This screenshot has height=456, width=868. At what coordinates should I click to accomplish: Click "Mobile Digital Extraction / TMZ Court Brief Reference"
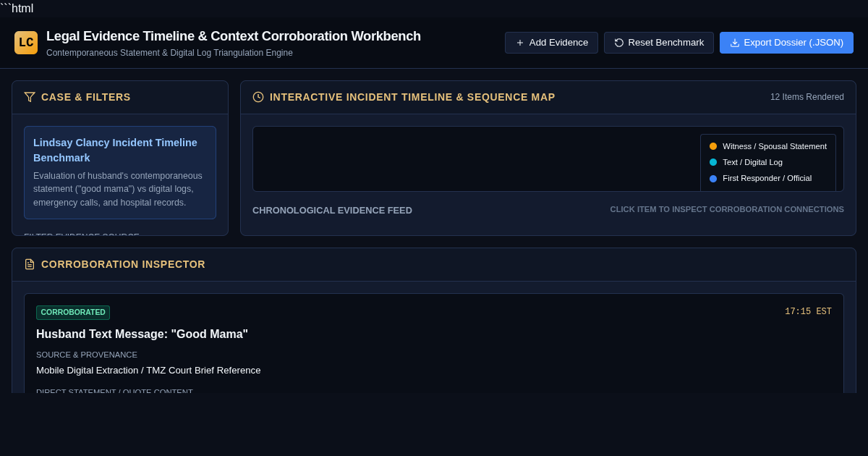[148, 371]
